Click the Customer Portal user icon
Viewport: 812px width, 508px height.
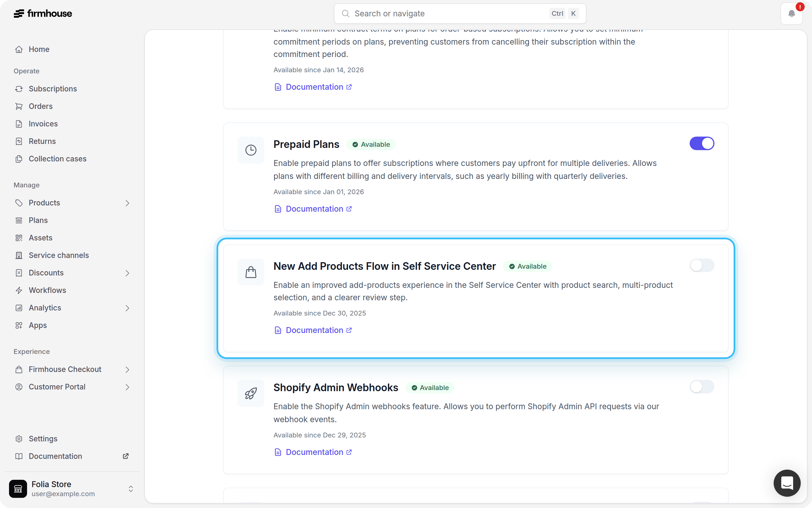pyautogui.click(x=19, y=387)
